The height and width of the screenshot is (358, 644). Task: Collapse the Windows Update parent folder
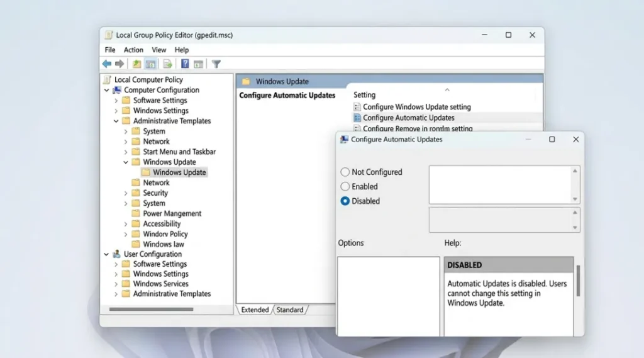(x=126, y=162)
